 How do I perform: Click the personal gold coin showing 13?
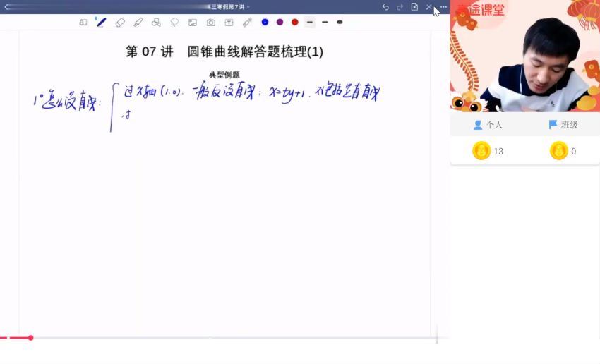pos(481,151)
